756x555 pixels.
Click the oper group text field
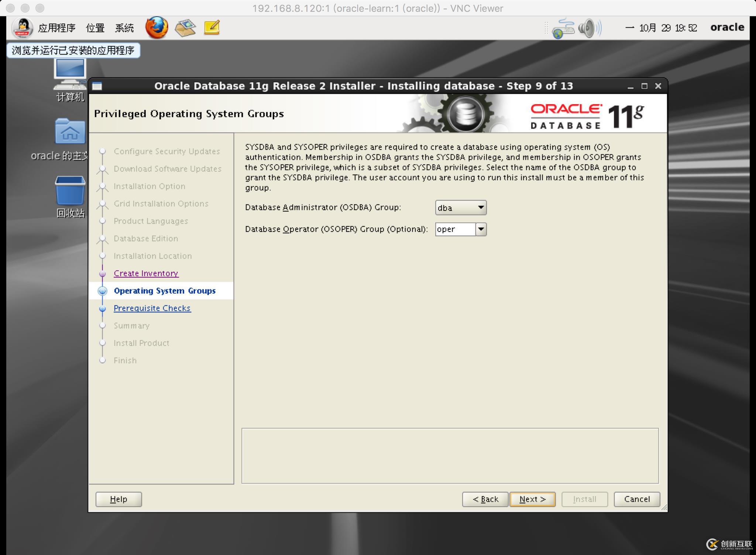coord(455,229)
